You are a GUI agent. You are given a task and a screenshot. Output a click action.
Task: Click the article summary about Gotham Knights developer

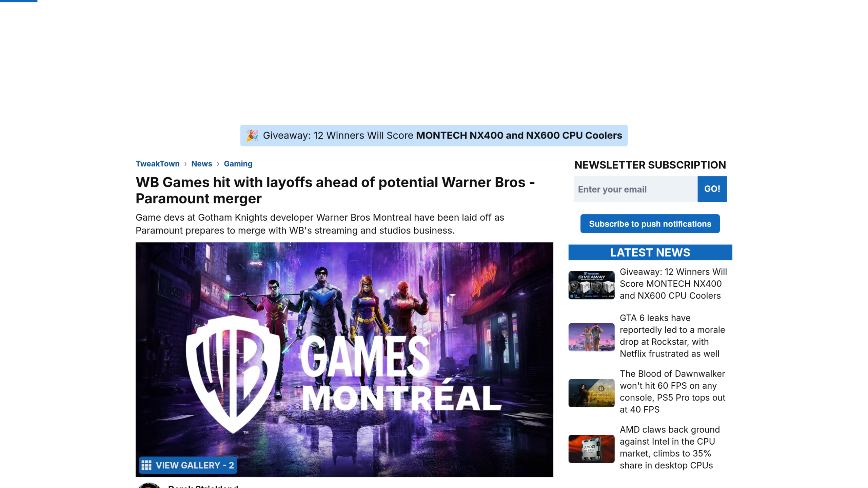pyautogui.click(x=320, y=224)
